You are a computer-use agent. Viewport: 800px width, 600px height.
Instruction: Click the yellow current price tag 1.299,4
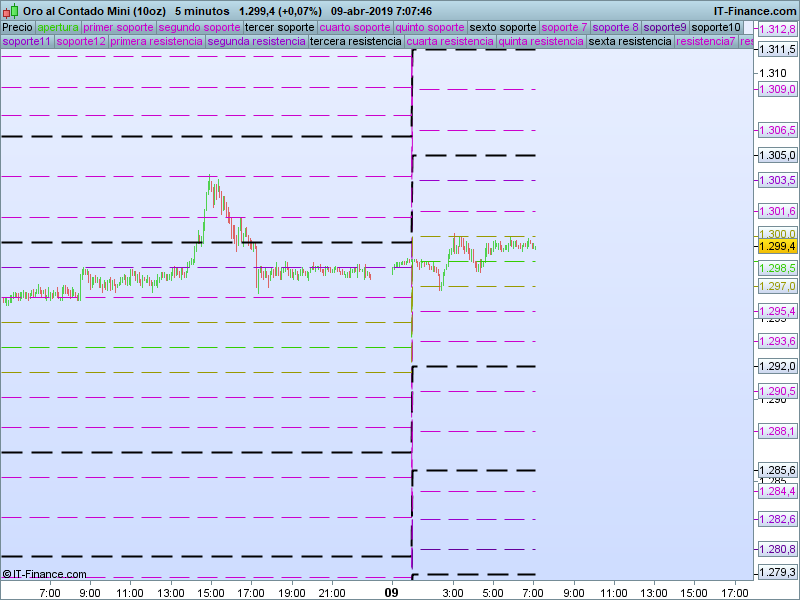click(x=777, y=246)
